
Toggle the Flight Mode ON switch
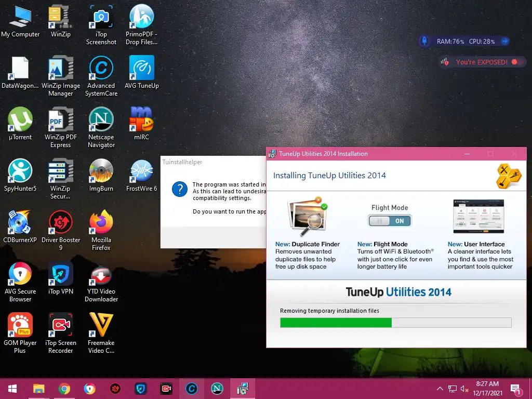pos(390,221)
